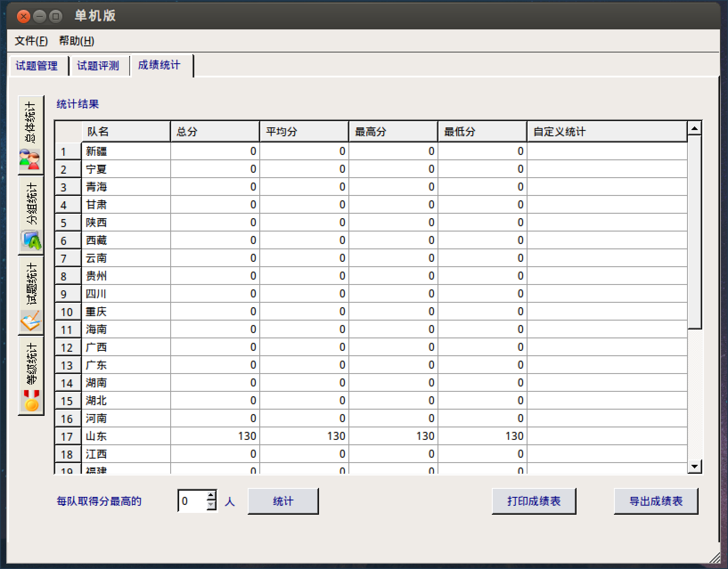Switch to the 试题管理 tab
This screenshot has width=728, height=569.
click(x=37, y=66)
